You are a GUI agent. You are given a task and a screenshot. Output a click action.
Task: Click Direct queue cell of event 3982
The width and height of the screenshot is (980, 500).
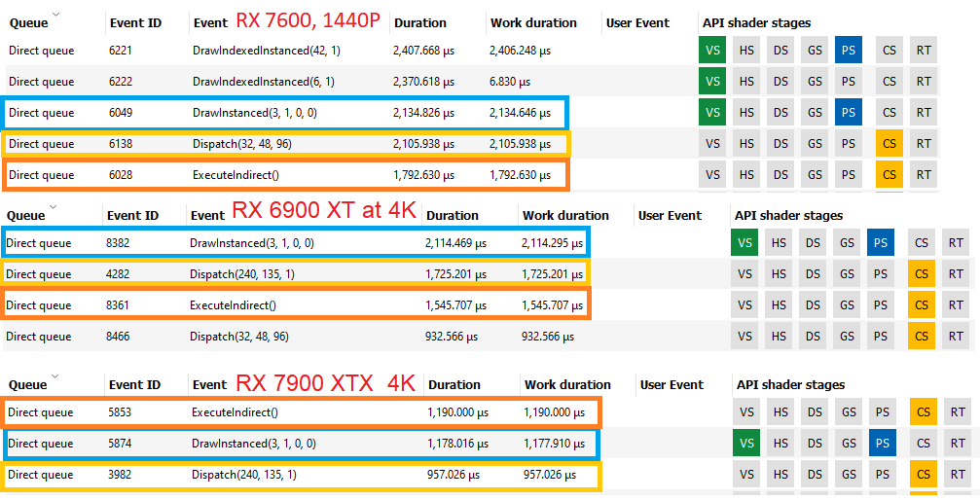coord(41,475)
